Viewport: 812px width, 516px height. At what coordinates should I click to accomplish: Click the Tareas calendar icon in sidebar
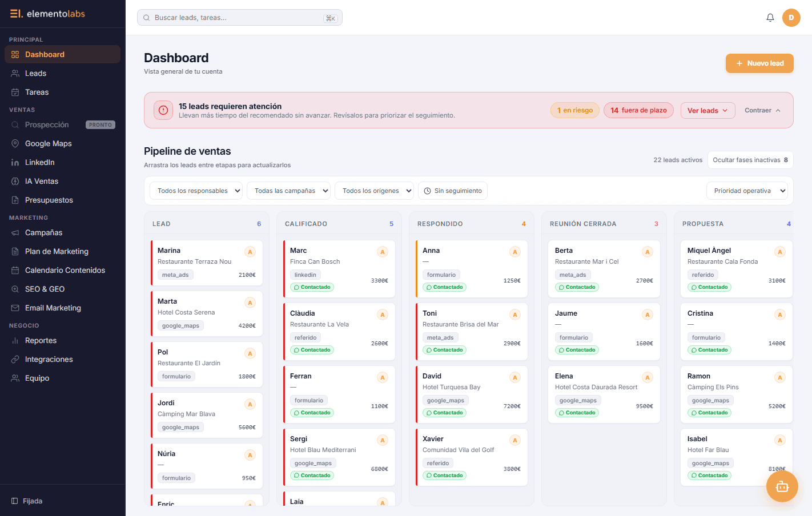click(x=15, y=92)
